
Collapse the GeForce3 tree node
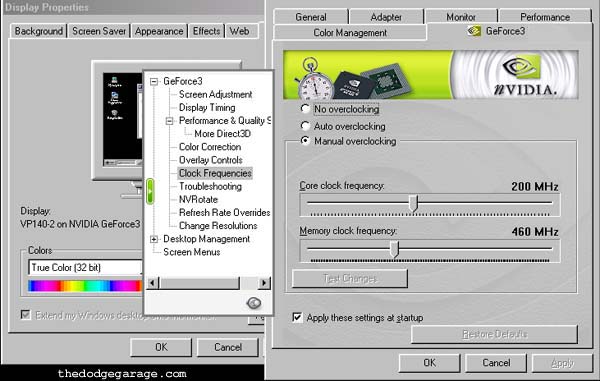point(154,81)
